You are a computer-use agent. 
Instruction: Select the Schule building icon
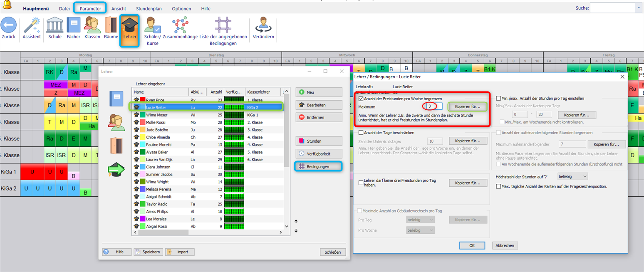pyautogui.click(x=55, y=25)
